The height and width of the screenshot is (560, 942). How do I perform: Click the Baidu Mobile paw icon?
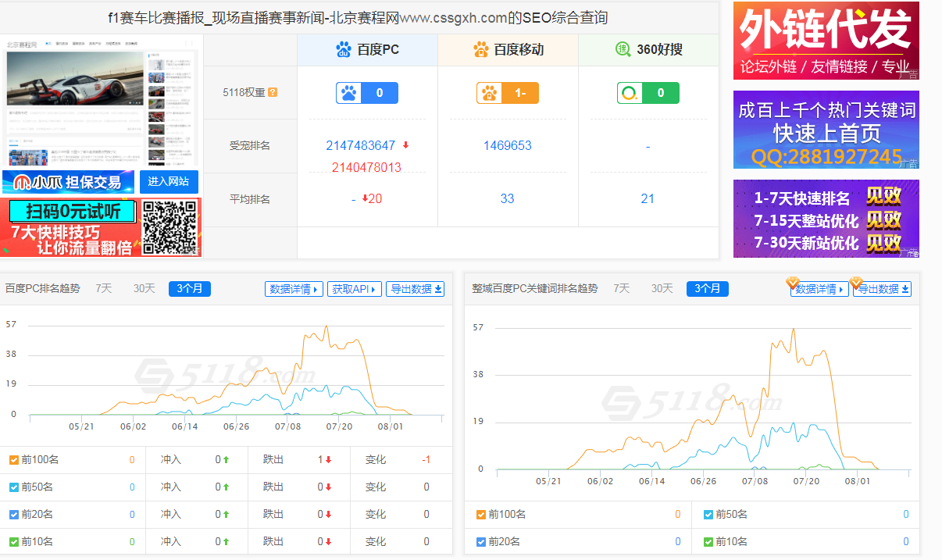click(x=481, y=50)
